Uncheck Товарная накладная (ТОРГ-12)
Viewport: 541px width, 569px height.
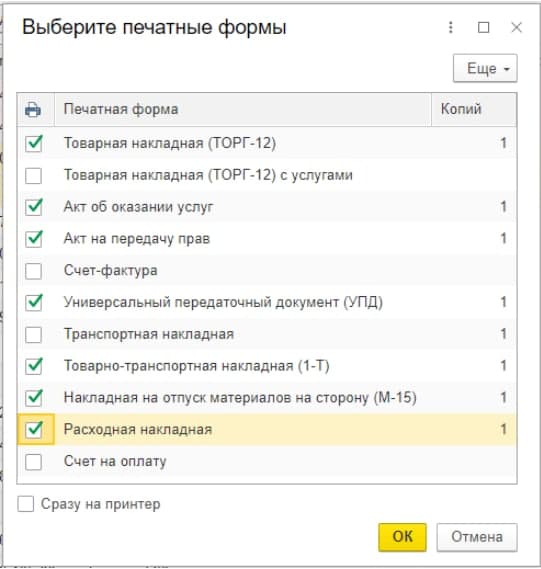(33, 143)
